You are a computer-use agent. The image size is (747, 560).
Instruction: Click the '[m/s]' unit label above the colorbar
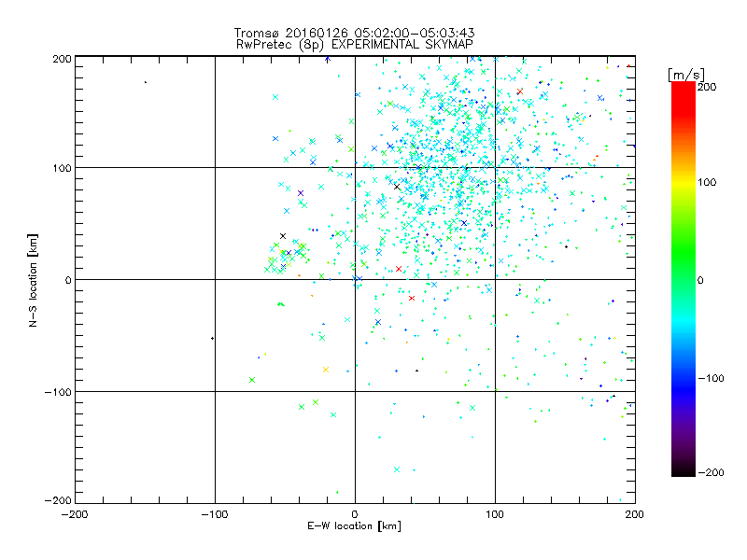[686, 75]
